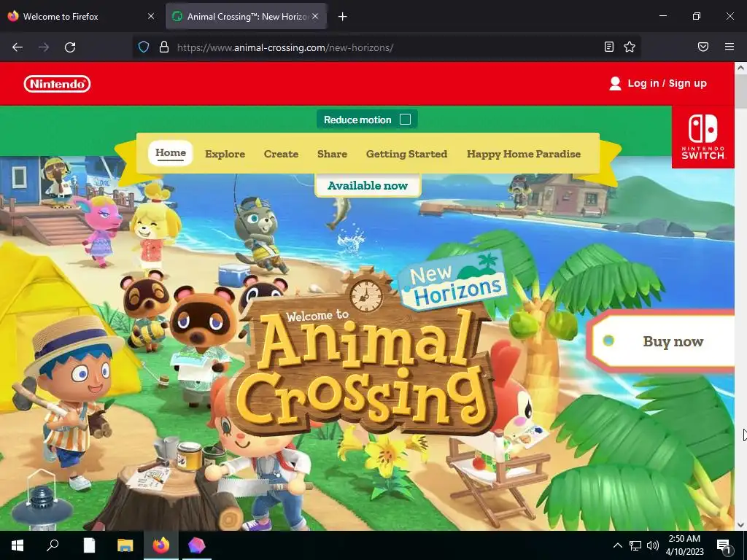The width and height of the screenshot is (747, 560).
Task: Close the Animal Crossing tab
Action: click(x=315, y=16)
